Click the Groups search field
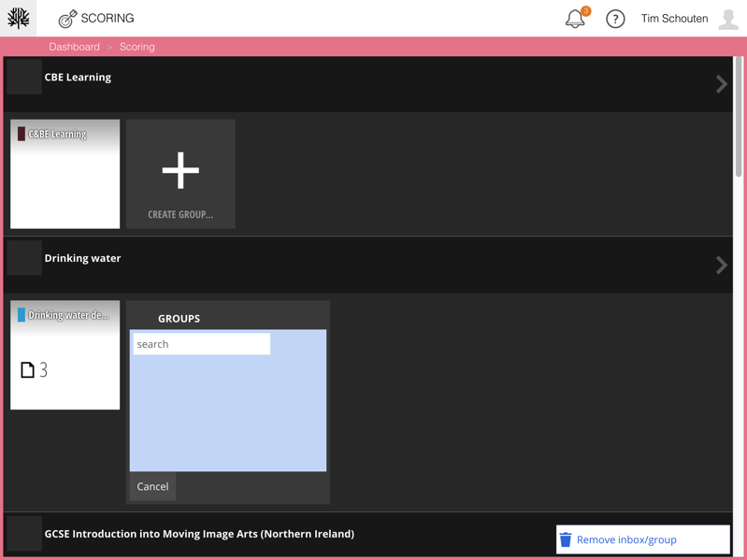The height and width of the screenshot is (560, 747). [201, 344]
